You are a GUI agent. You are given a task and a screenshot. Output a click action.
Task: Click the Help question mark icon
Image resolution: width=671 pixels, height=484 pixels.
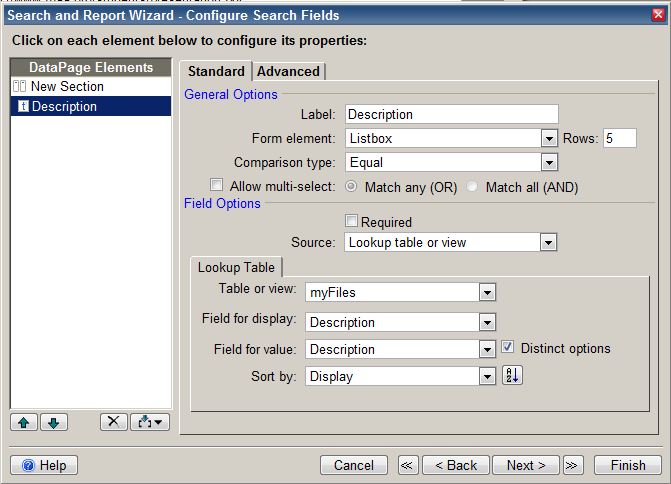pyautogui.click(x=28, y=465)
